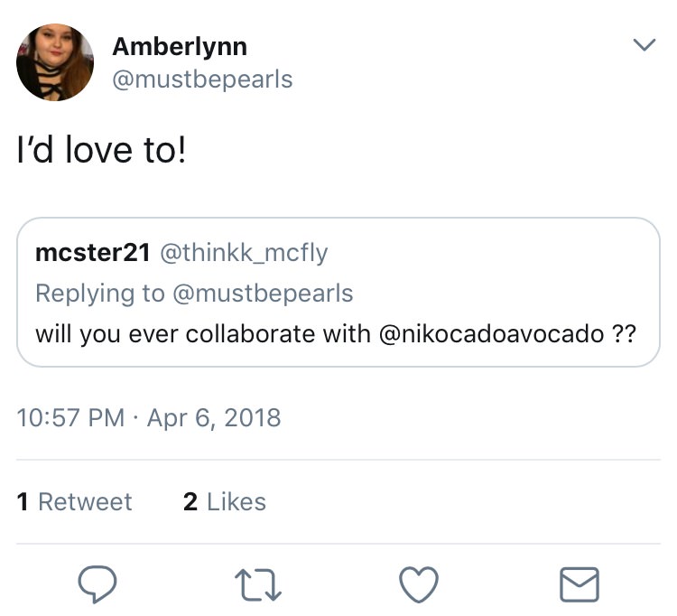Screen dimensions: 677x616
Task: Open the @mustbepearls handle under Amberlynn
Action: pyautogui.click(x=202, y=79)
